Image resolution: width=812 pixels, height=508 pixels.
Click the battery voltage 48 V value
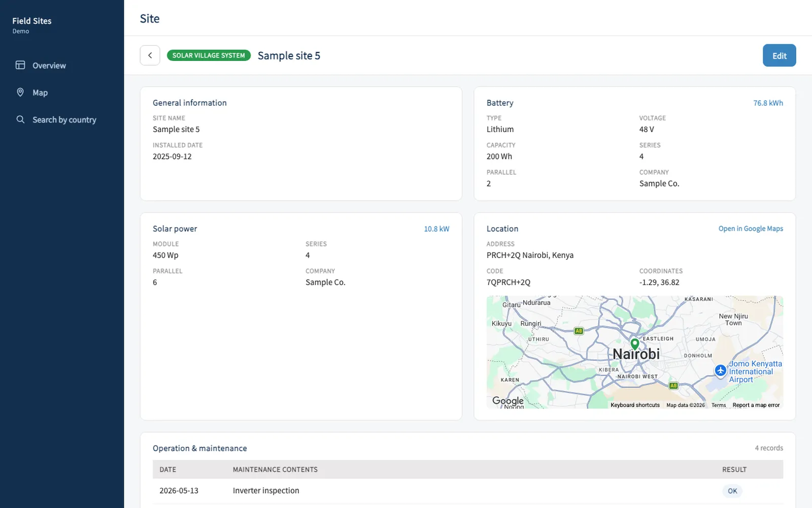(x=647, y=130)
